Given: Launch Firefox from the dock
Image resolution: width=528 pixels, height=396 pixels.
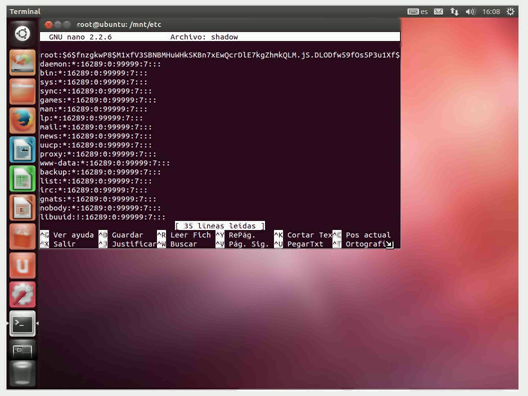Looking at the screenshot, I should (x=22, y=120).
